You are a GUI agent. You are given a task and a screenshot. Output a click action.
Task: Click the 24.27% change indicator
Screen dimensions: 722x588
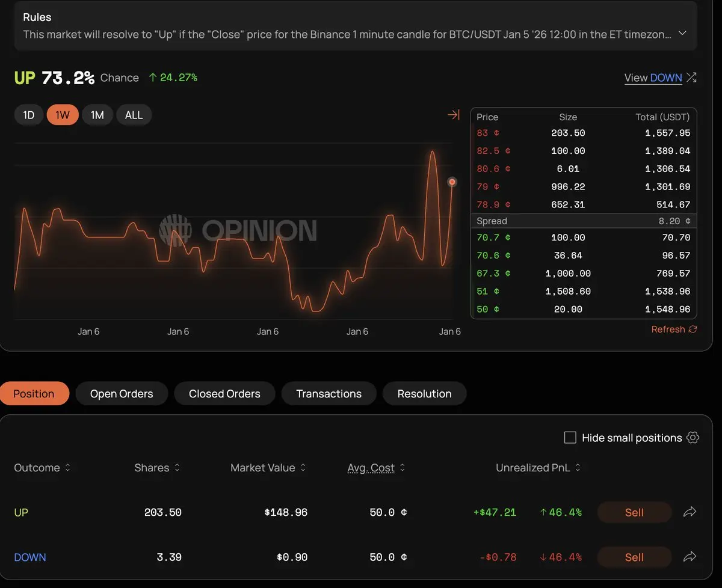(173, 78)
